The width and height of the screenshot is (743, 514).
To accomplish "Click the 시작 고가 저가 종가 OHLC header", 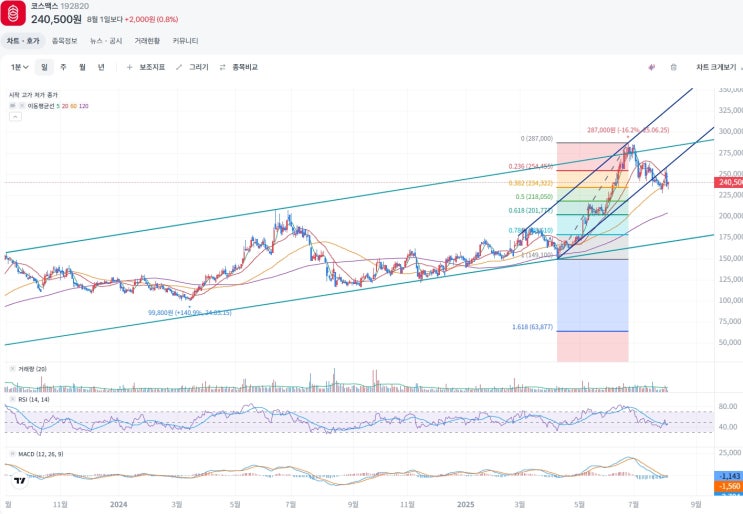I will coord(33,95).
